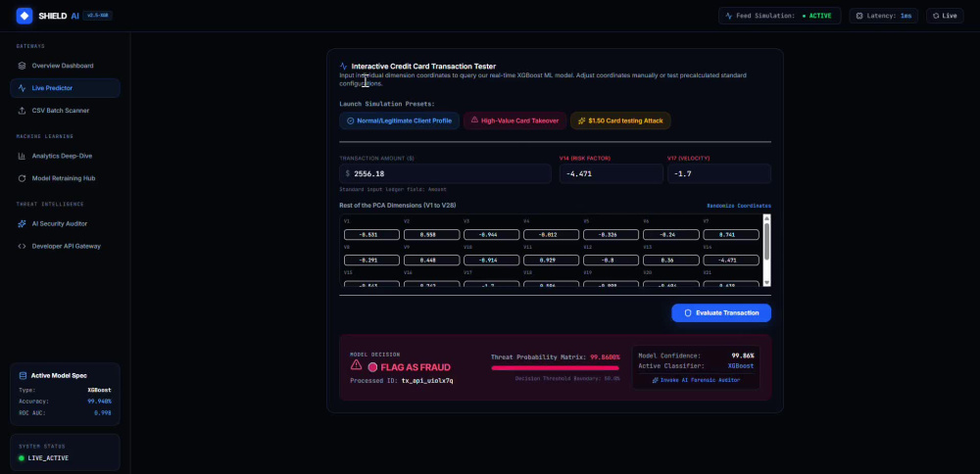
Task: Click the PCA grid scrollbar up arrow
Action: [767, 218]
